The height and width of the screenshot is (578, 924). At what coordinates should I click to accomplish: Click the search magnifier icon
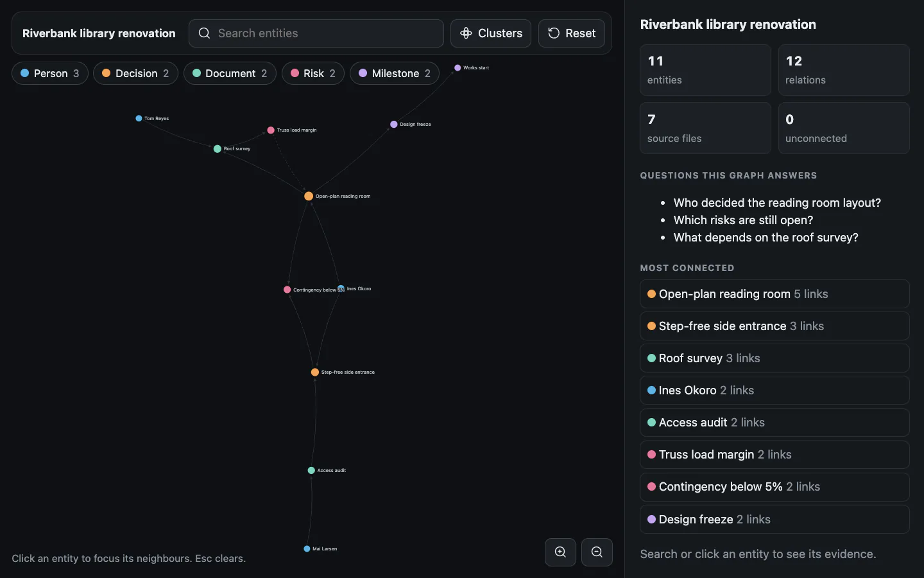click(204, 33)
